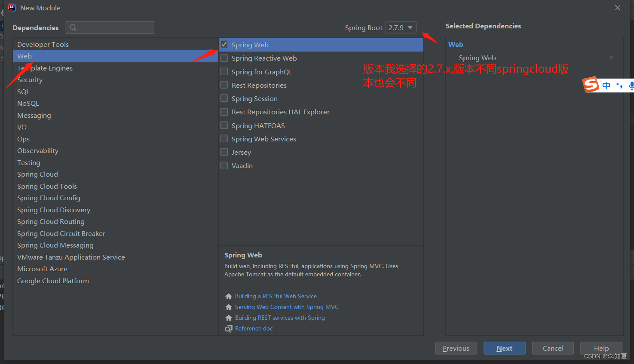Image resolution: width=634 pixels, height=364 pixels.
Task: Select Spring Cloud Tools category
Action: (x=116, y=186)
